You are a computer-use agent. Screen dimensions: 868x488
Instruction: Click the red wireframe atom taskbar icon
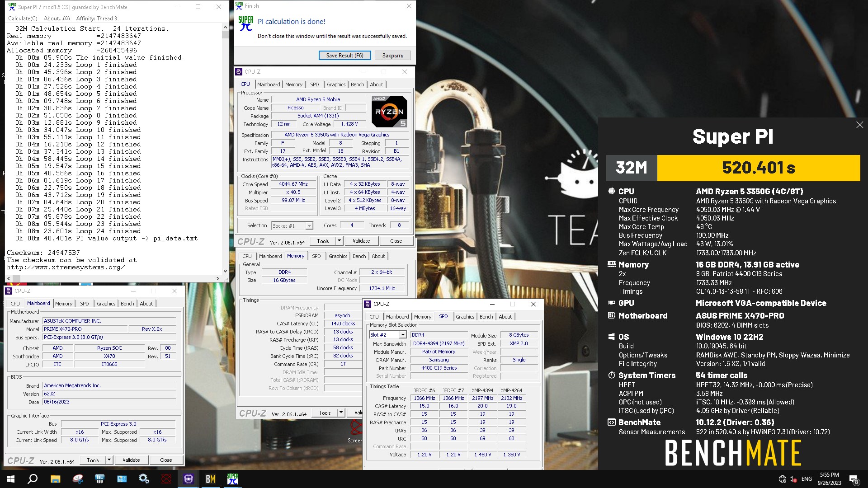tap(166, 479)
